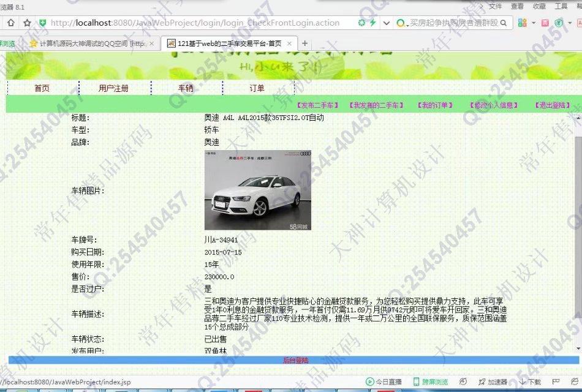Click the lightning speed mode icon

click(372, 23)
